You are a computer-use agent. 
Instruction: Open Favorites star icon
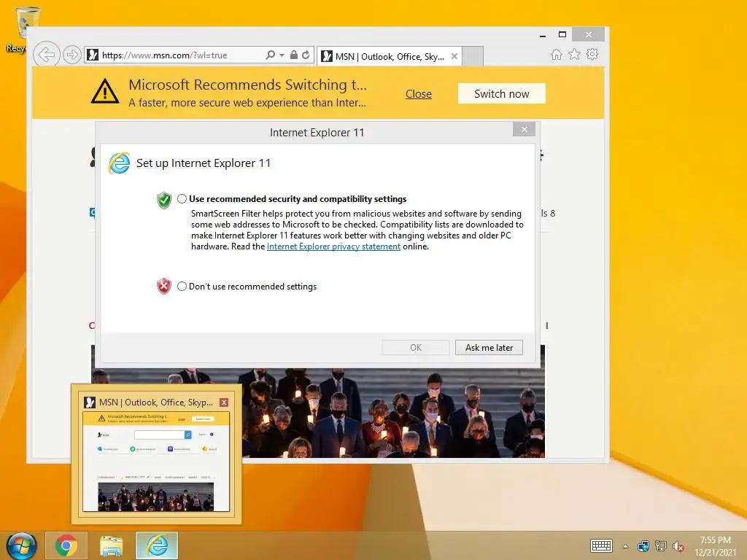coord(575,54)
